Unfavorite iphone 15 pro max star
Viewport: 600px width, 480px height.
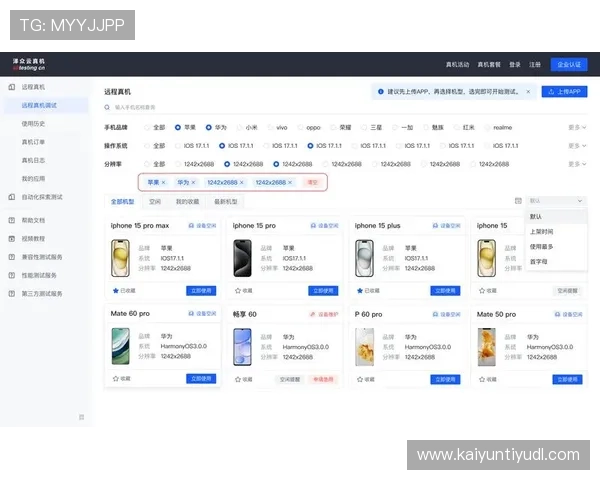116,291
